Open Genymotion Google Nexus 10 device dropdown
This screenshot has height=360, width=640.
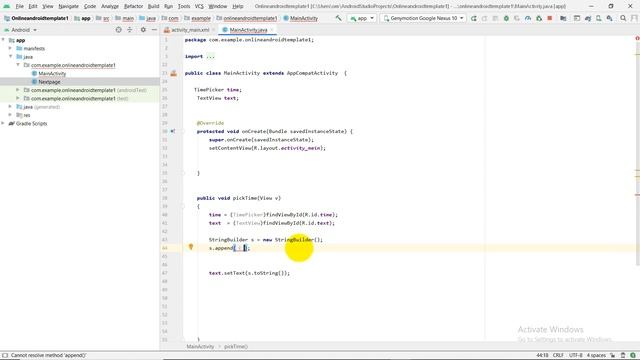click(423, 18)
